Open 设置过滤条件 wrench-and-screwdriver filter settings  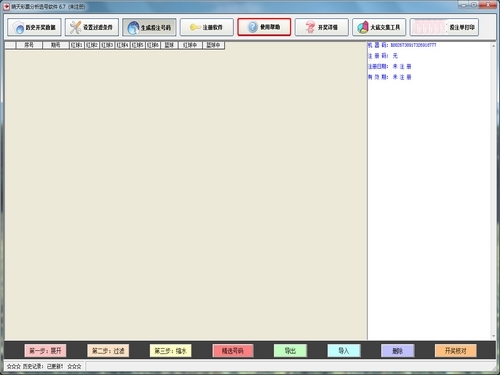point(92,27)
